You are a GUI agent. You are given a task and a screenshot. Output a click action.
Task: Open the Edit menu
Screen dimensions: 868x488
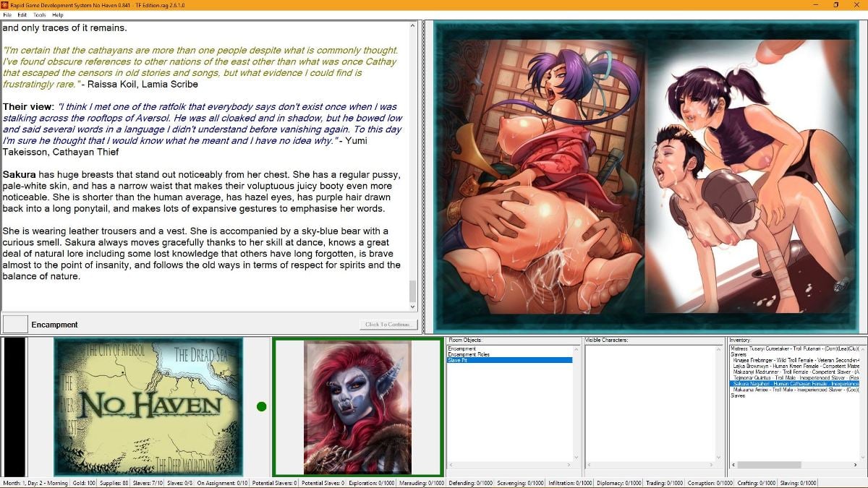[x=23, y=14]
